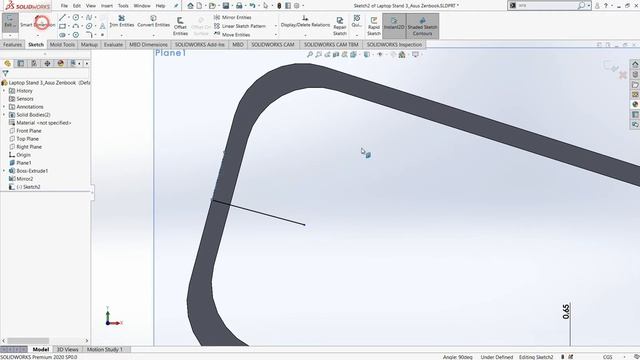The width and height of the screenshot is (640, 360).
Task: Open the Exit Sketch dropdown arrow
Action: point(10,35)
